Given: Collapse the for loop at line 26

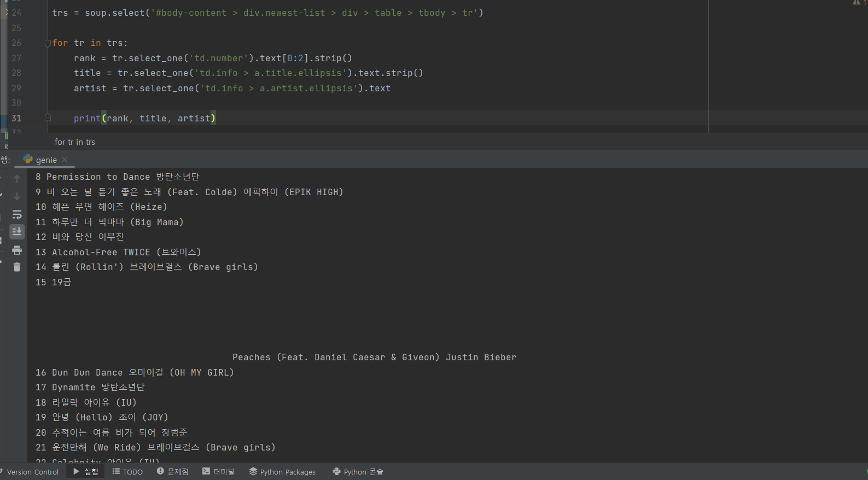Looking at the screenshot, I should tap(48, 43).
